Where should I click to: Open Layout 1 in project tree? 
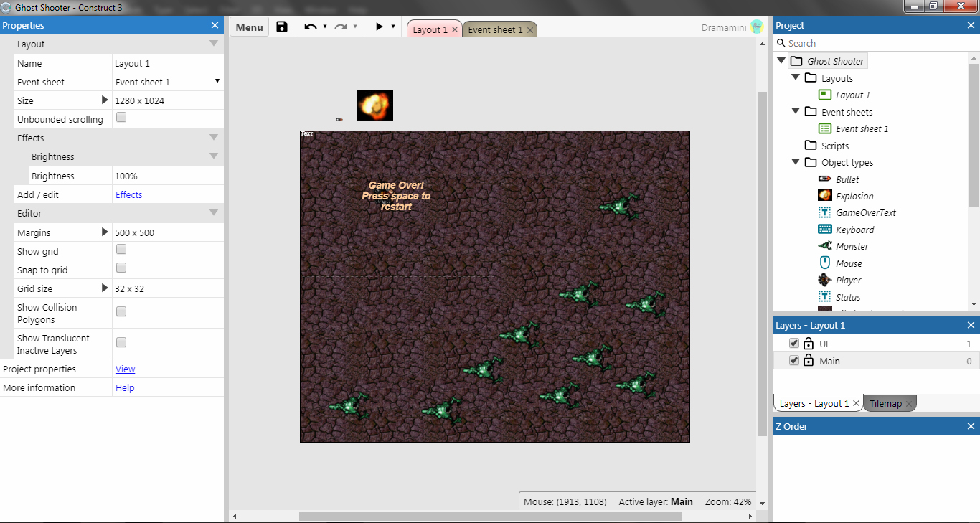tap(852, 95)
